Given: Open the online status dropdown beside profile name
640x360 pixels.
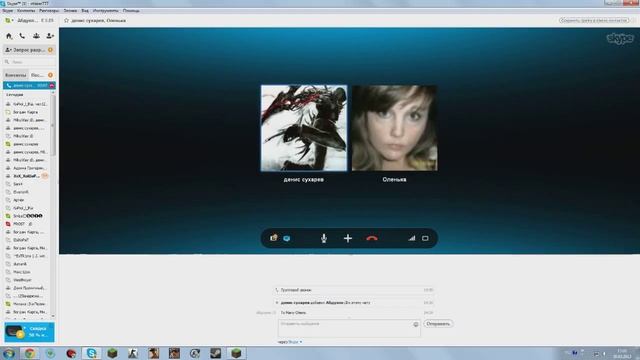Looking at the screenshot, I should click(9, 20).
